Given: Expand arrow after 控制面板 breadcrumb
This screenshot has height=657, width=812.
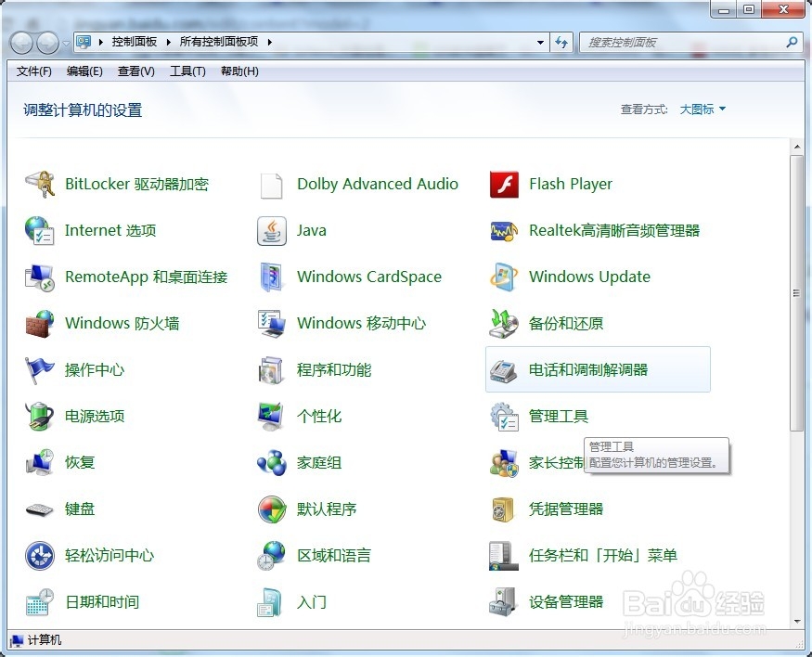Looking at the screenshot, I should [x=168, y=43].
